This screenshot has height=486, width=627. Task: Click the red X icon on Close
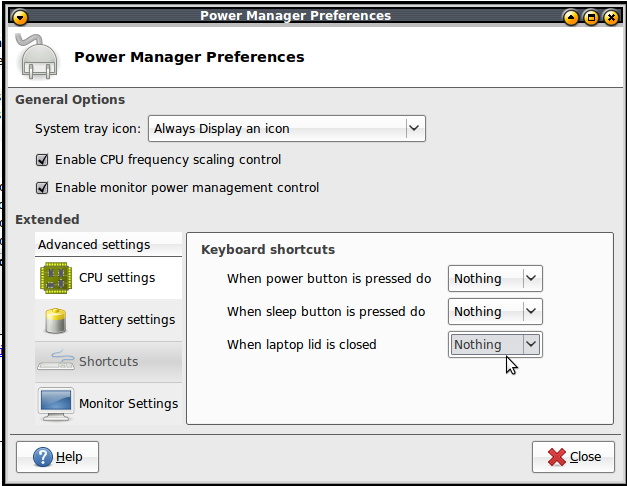click(556, 457)
